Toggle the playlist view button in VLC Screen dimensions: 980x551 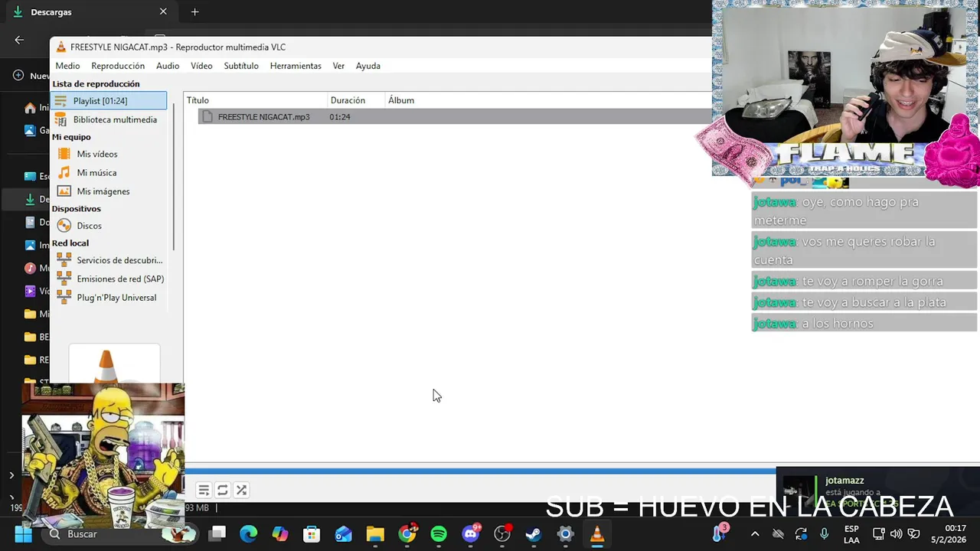(x=204, y=490)
